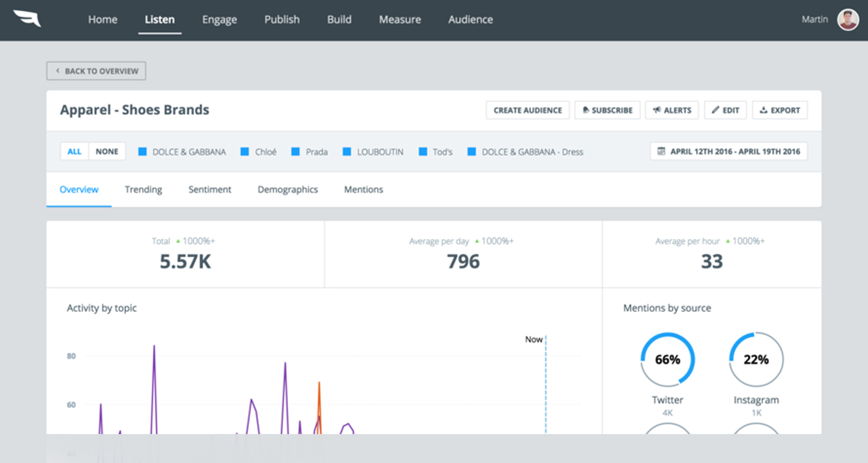
Task: Toggle the Prada topic checkbox
Action: point(295,151)
